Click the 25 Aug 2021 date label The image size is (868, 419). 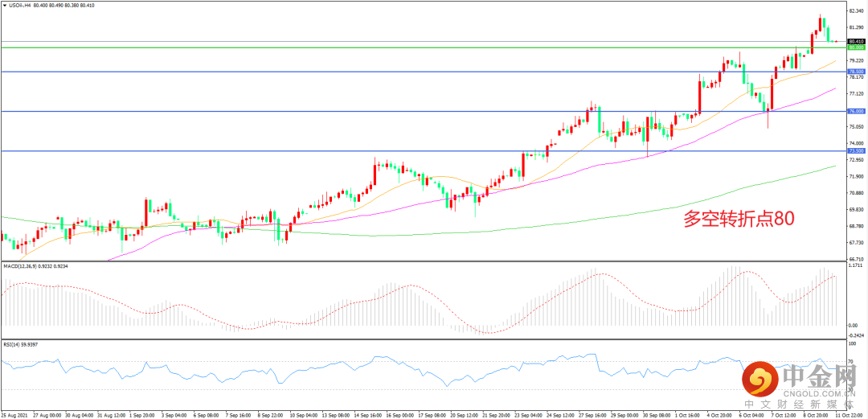click(x=14, y=414)
